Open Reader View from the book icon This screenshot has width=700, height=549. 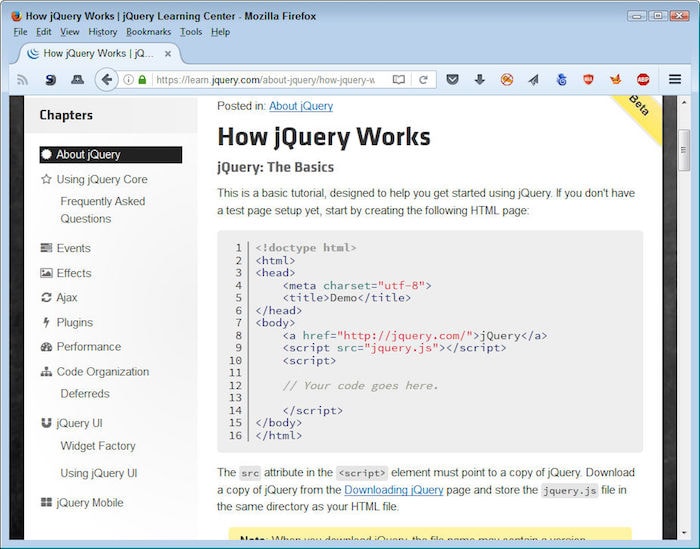(x=399, y=80)
